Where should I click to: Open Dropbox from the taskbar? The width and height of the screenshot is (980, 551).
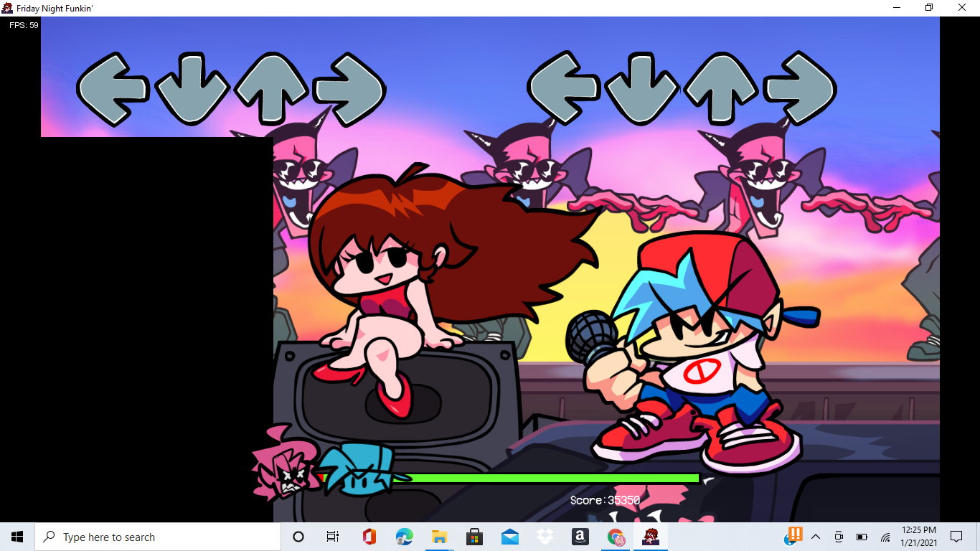pyautogui.click(x=545, y=537)
